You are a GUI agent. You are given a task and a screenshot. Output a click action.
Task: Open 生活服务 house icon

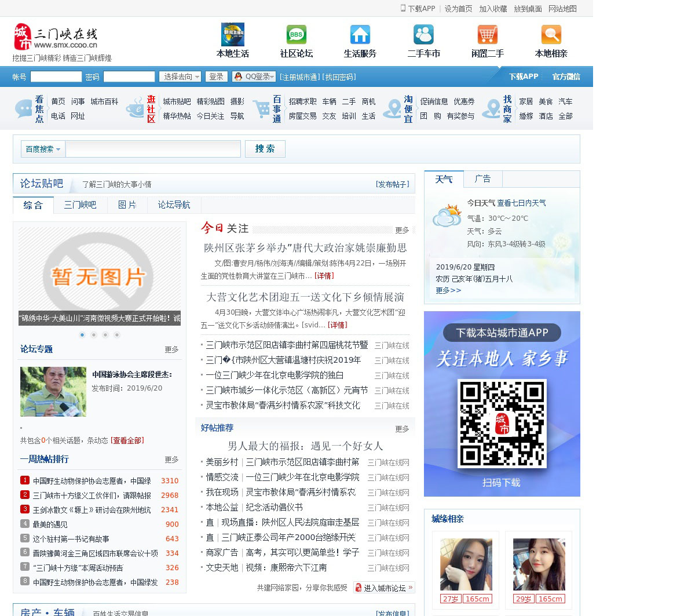360,35
